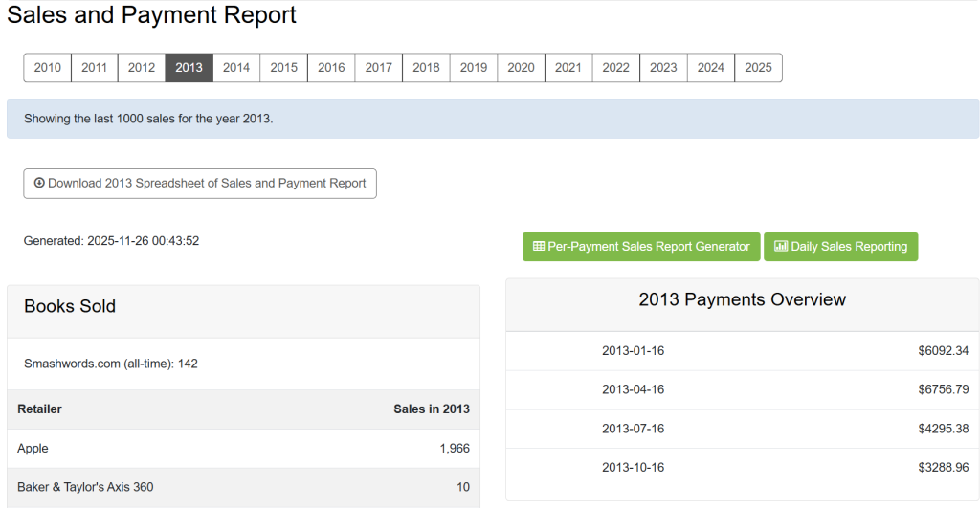The width and height of the screenshot is (980, 508).
Task: Select the 2013-10-16 payment of $3288.96
Action: tap(742, 468)
